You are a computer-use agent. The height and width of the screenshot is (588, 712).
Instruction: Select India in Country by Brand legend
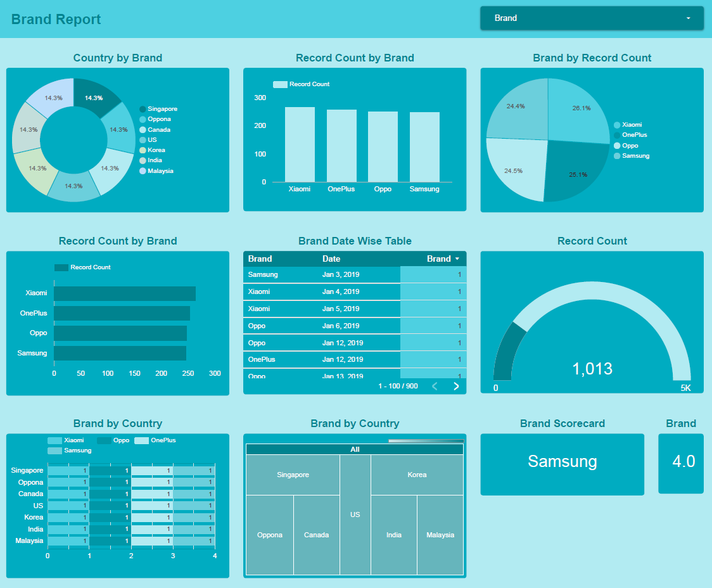(x=151, y=160)
